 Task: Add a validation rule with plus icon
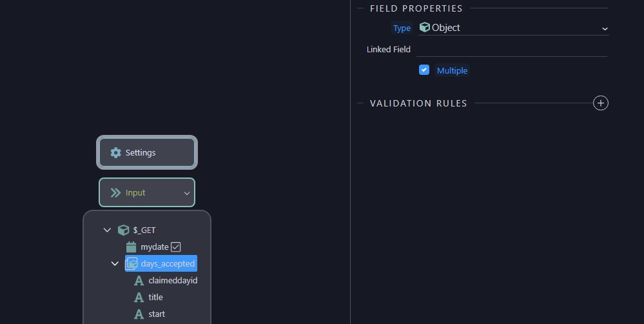click(x=600, y=103)
